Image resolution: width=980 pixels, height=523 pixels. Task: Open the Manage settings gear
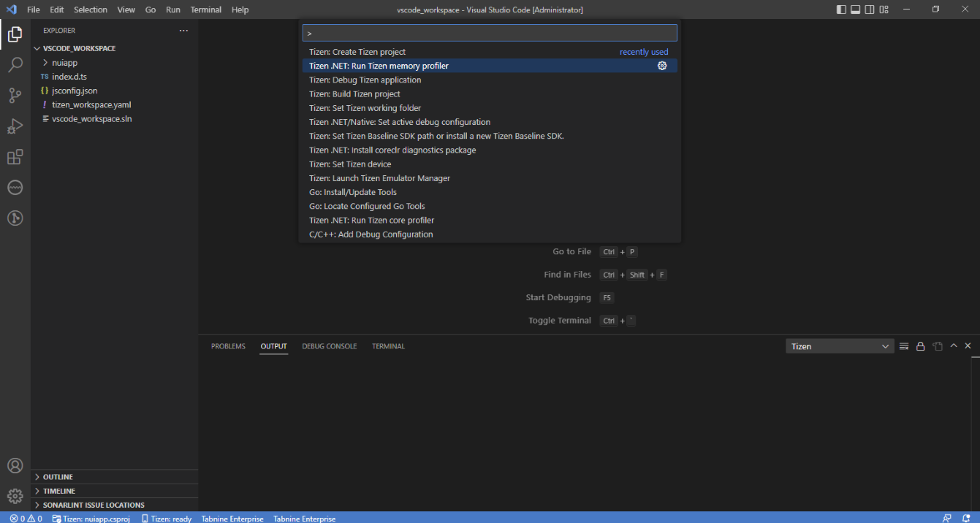[15, 495]
